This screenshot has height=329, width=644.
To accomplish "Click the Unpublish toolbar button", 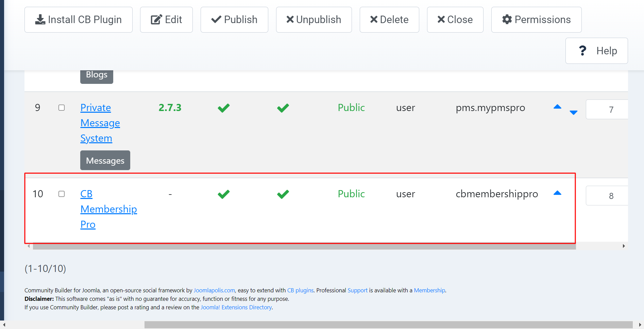I will 314,20.
